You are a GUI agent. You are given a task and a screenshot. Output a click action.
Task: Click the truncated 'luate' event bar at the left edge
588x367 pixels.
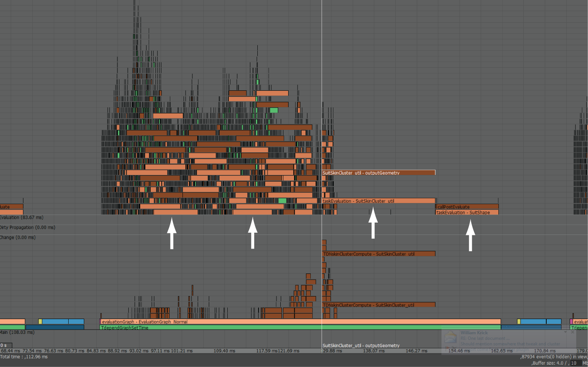coord(11,207)
